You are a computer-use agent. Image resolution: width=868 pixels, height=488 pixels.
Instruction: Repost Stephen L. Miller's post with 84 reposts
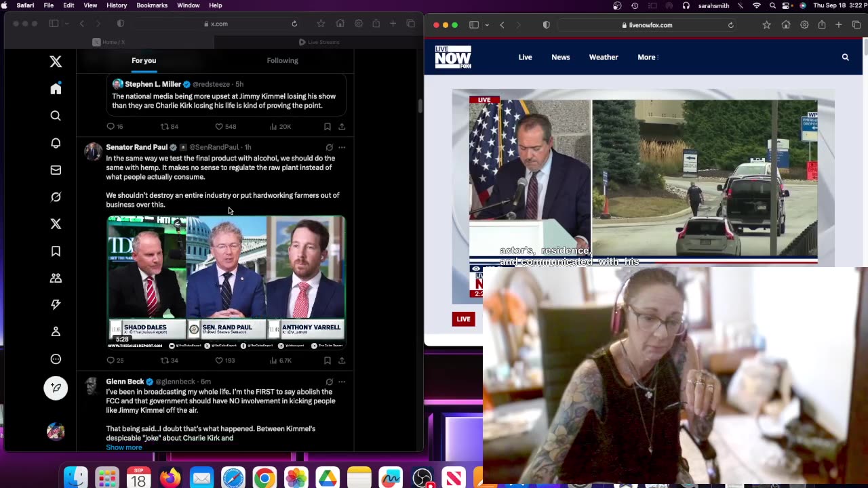[x=169, y=127]
